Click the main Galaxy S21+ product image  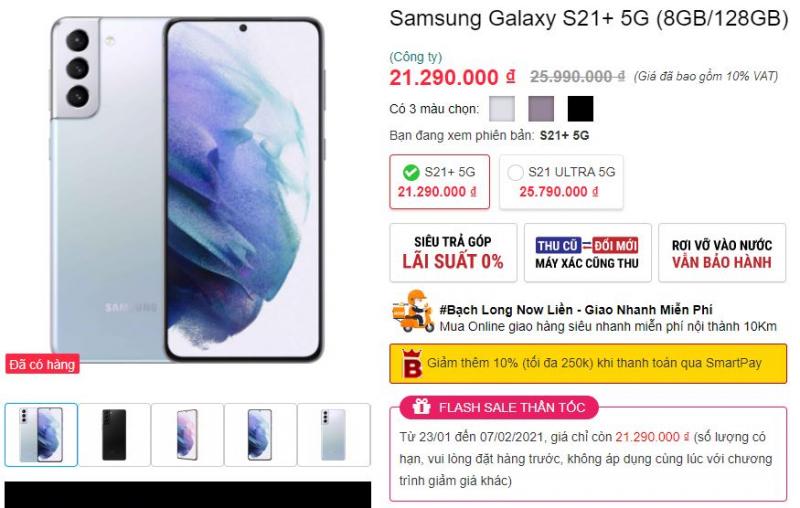coord(187,190)
